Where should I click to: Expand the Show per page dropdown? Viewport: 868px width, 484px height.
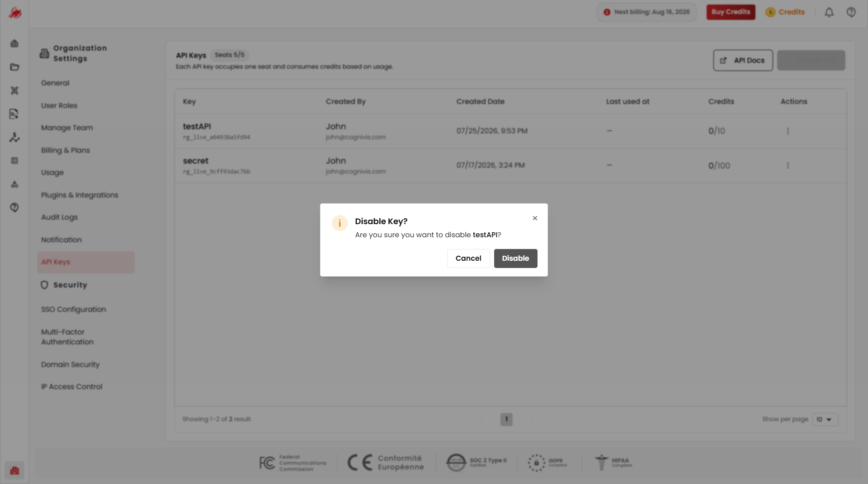click(x=825, y=419)
